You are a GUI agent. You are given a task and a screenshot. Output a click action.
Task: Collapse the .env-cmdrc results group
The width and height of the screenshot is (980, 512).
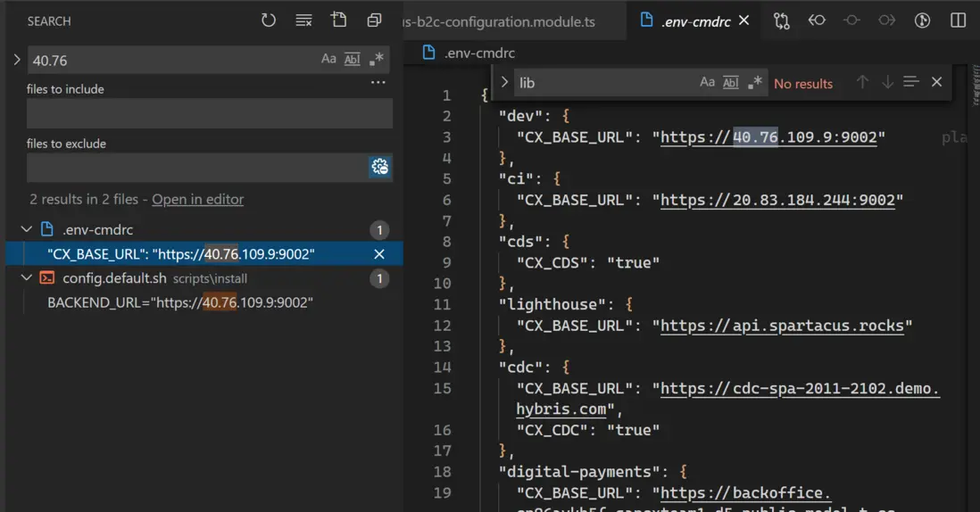tap(26, 229)
